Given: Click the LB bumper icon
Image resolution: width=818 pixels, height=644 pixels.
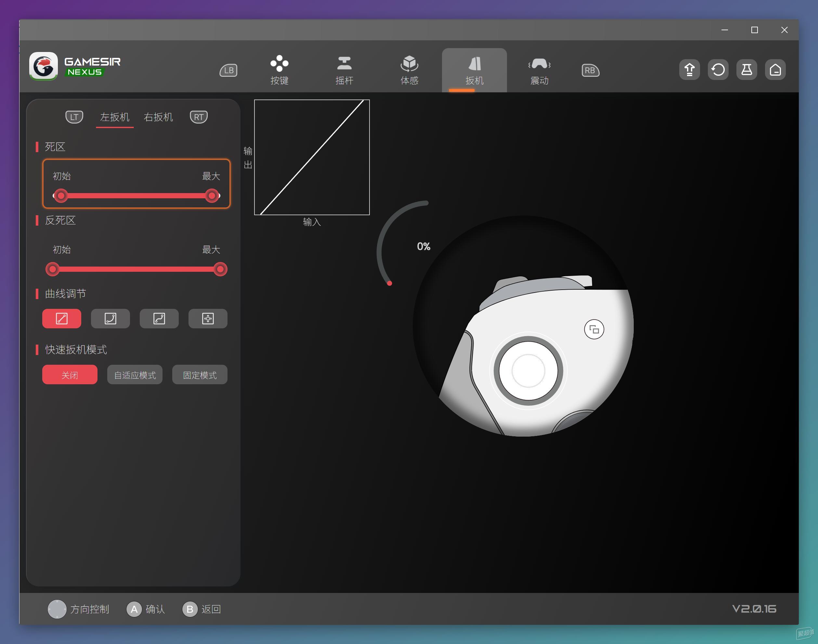Looking at the screenshot, I should pos(228,70).
